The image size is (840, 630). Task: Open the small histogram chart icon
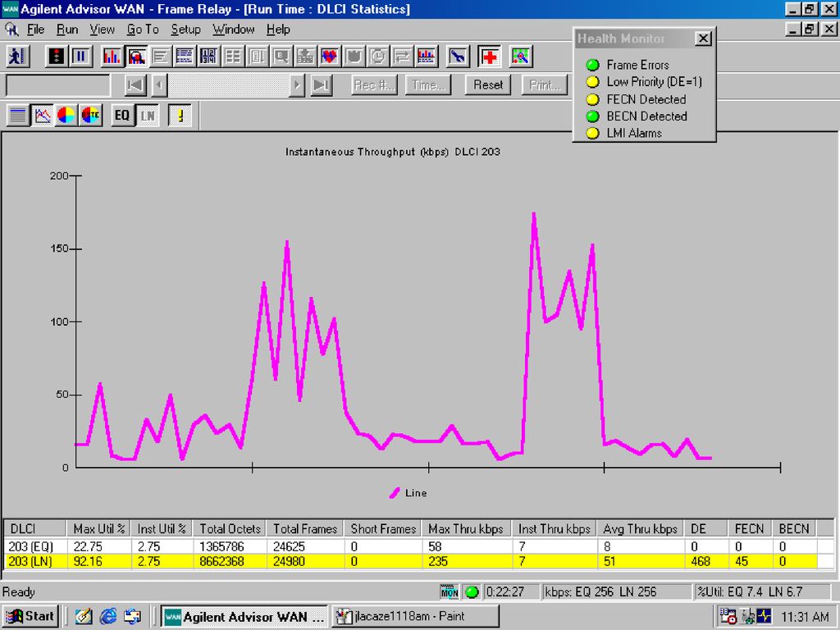click(x=427, y=57)
